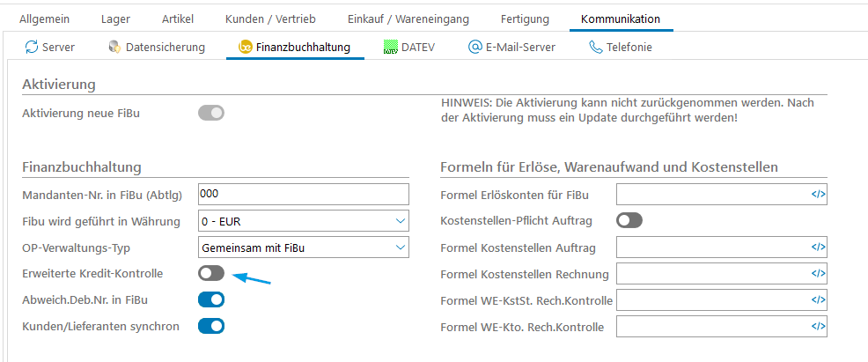Enable Erweiterte Kredit-Kontrolle toggle
This screenshot has width=868, height=362.
point(211,274)
